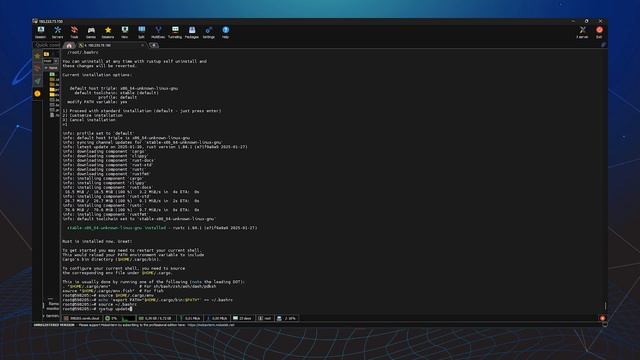The width and height of the screenshot is (640, 360).
Task: Click the red icon at status bar right end
Action: click(x=602, y=318)
